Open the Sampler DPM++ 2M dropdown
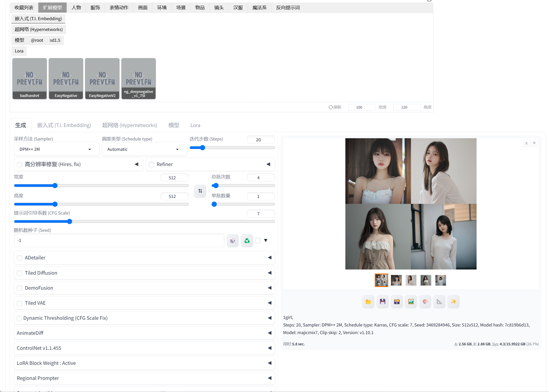The height and width of the screenshot is (392, 549). 57,149
